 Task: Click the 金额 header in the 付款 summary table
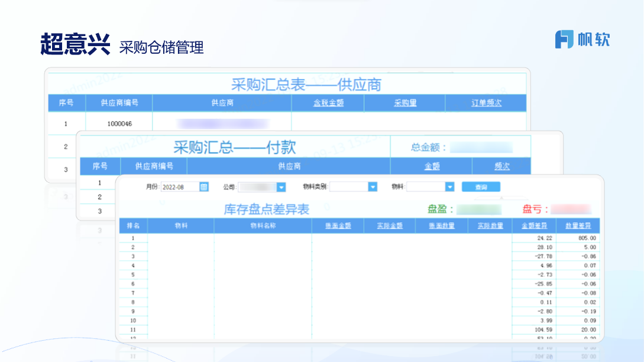432,166
